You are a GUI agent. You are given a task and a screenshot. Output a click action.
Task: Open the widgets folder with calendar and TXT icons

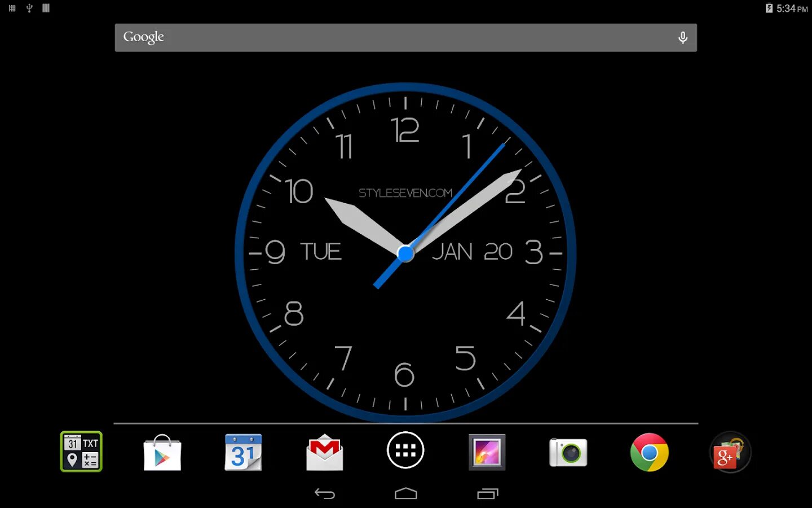pyautogui.click(x=81, y=452)
